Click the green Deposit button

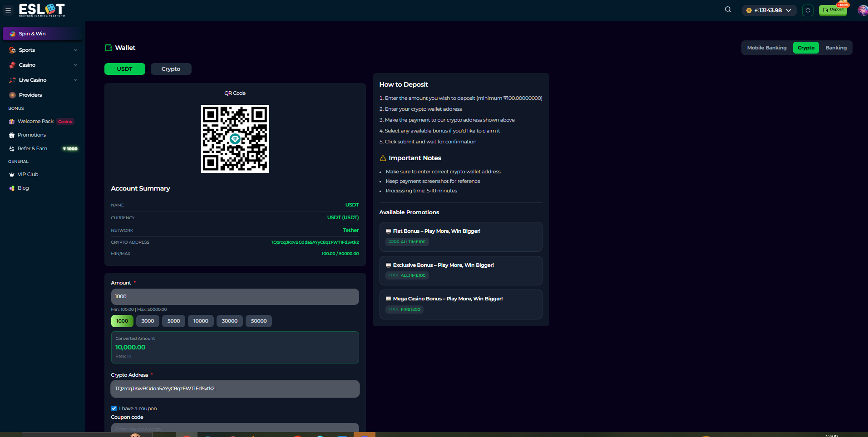[x=833, y=10]
